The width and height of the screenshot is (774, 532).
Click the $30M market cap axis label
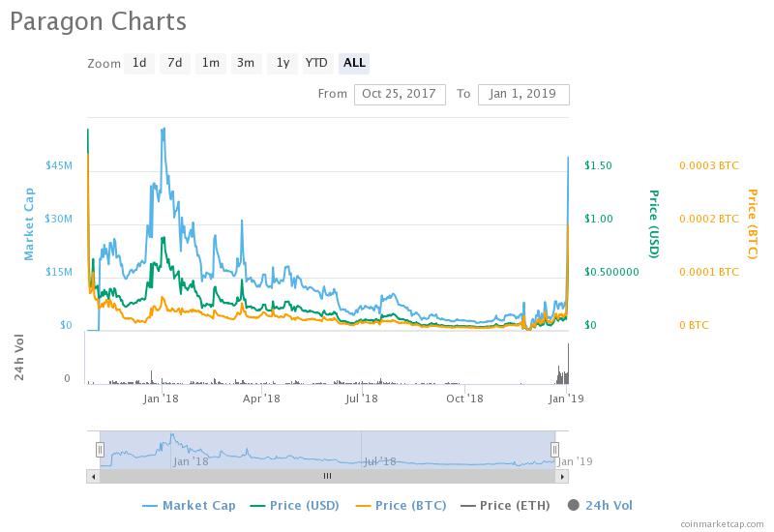click(59, 219)
